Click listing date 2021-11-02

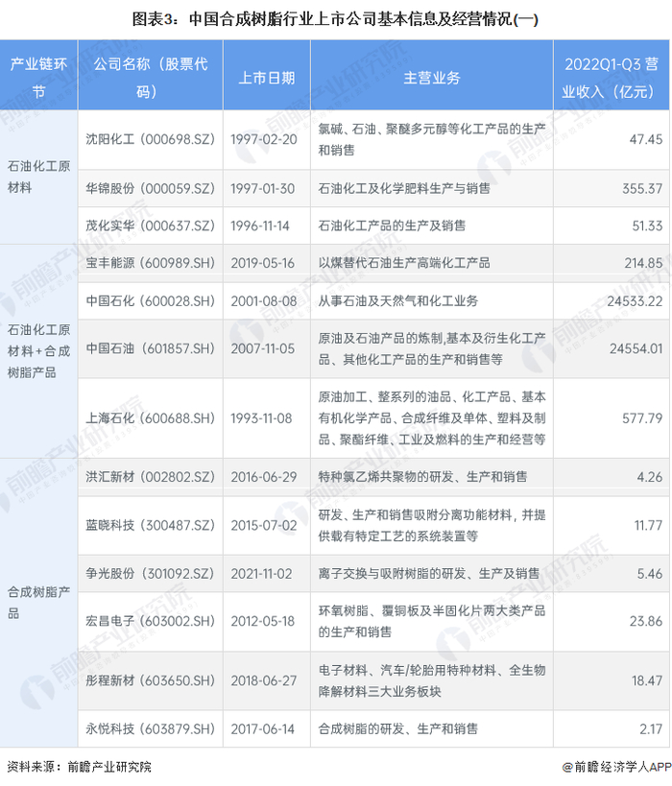click(x=261, y=573)
